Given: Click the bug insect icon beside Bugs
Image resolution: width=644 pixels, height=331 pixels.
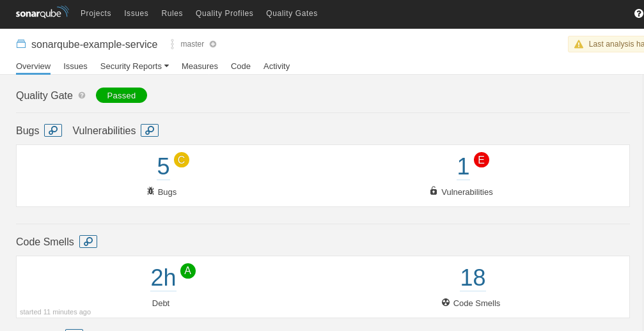Looking at the screenshot, I should 151,191.
